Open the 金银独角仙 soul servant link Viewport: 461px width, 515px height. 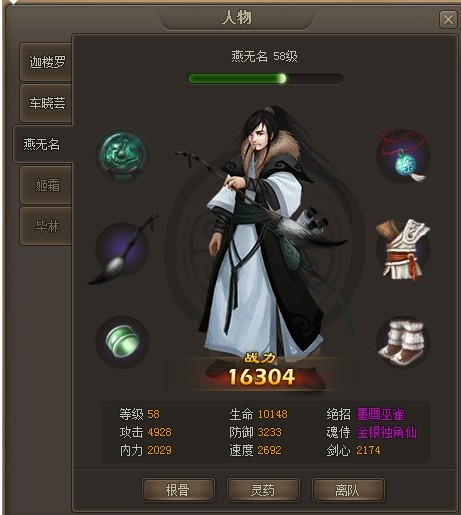click(387, 432)
